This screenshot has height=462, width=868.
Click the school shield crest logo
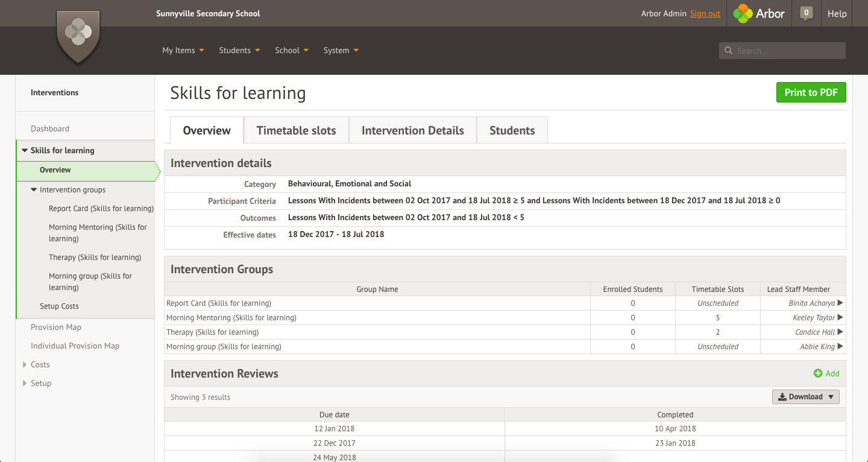(78, 34)
